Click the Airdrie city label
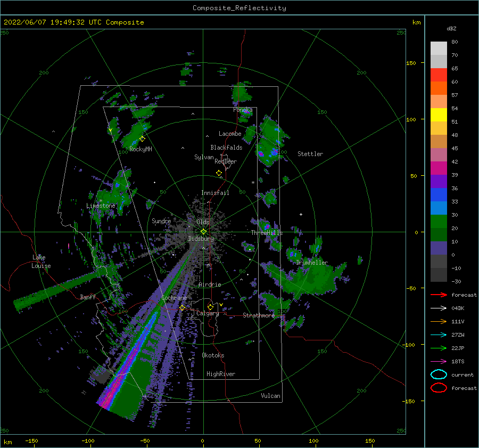This screenshot has height=448, width=479. (x=210, y=284)
